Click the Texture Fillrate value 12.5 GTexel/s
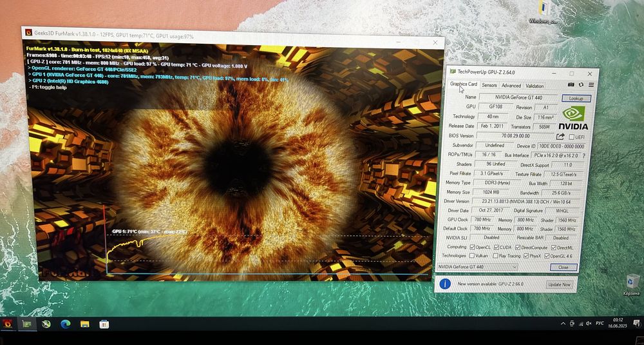The height and width of the screenshot is (345, 644). (x=563, y=174)
